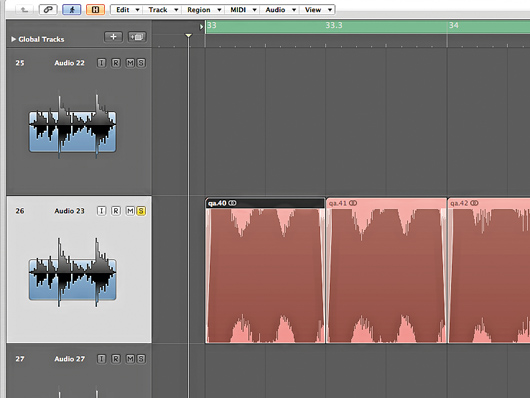Record-enable the Audio 27 track
The width and height of the screenshot is (530, 398).
(x=116, y=359)
